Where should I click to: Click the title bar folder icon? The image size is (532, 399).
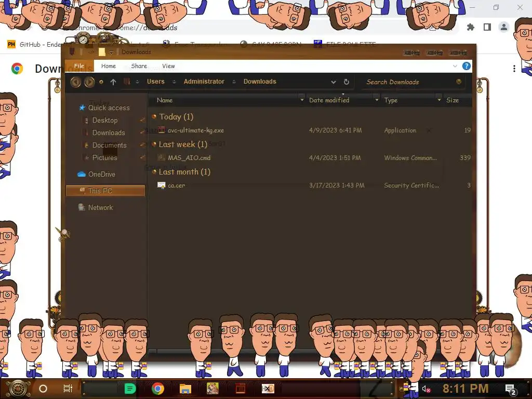102,52
